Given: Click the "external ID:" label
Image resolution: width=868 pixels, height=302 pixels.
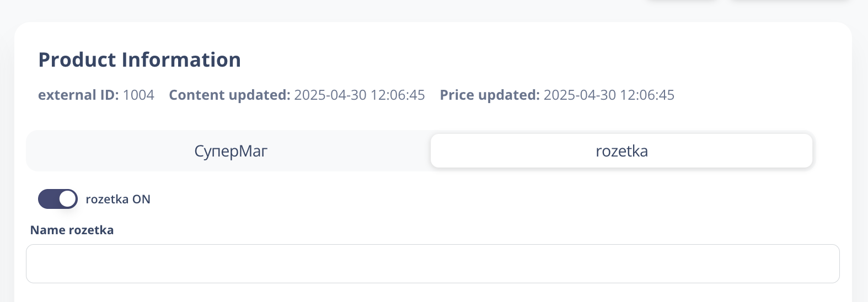Looking at the screenshot, I should coord(78,95).
